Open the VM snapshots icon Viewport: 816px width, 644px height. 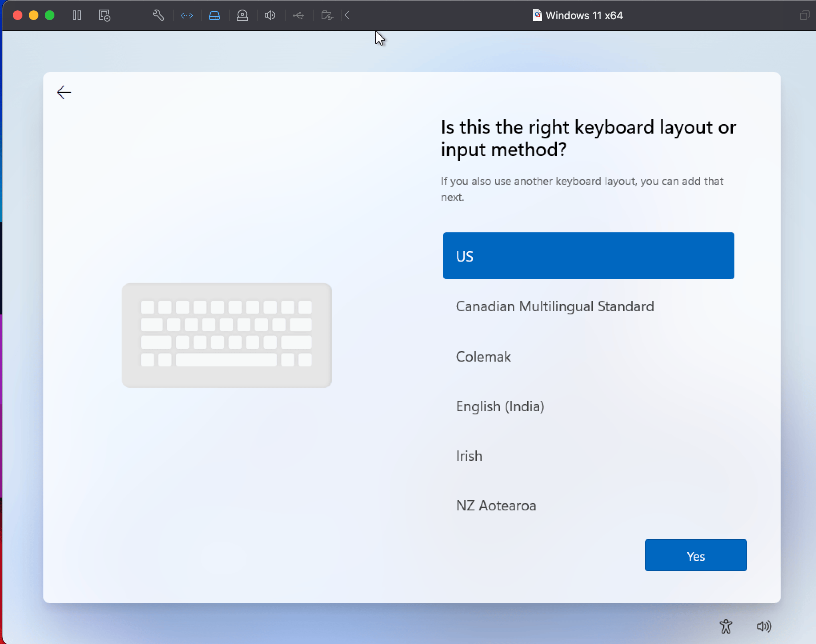pyautogui.click(x=104, y=16)
